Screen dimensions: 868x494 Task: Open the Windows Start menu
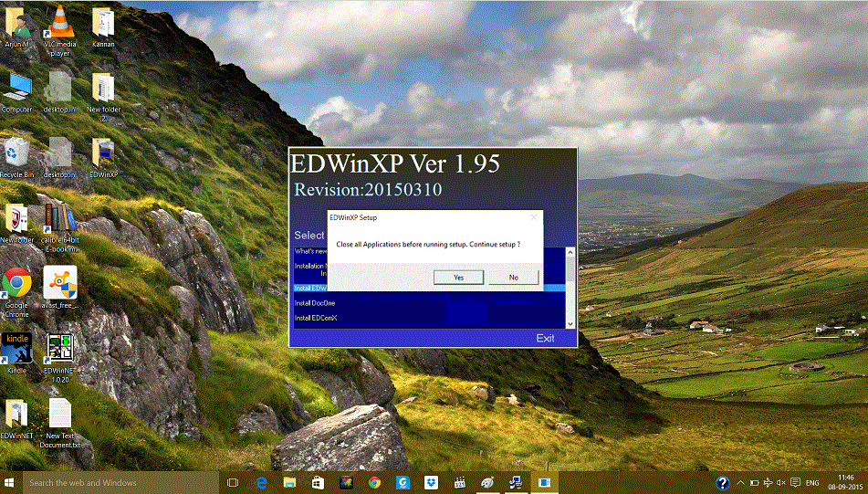9,482
